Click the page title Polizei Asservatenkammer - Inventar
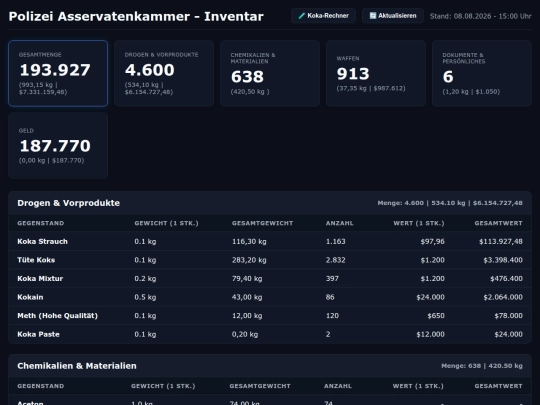This screenshot has width=540, height=405. coord(136,16)
